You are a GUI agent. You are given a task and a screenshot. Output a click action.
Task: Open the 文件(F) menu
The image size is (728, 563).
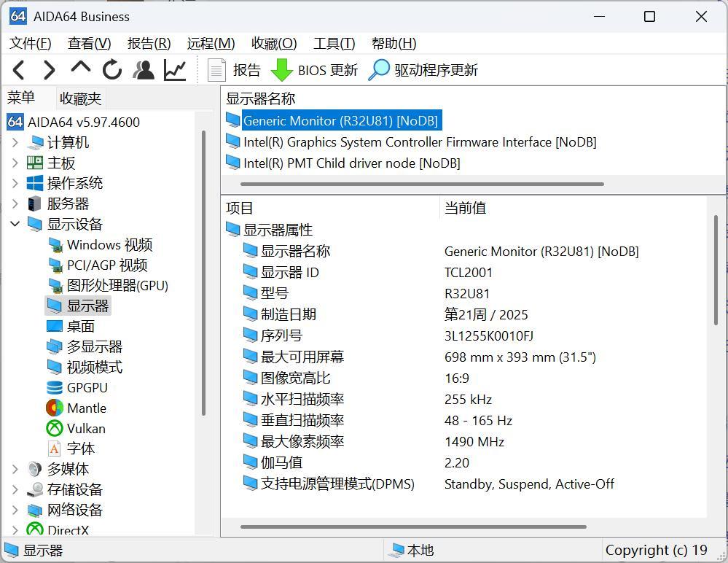(30, 43)
